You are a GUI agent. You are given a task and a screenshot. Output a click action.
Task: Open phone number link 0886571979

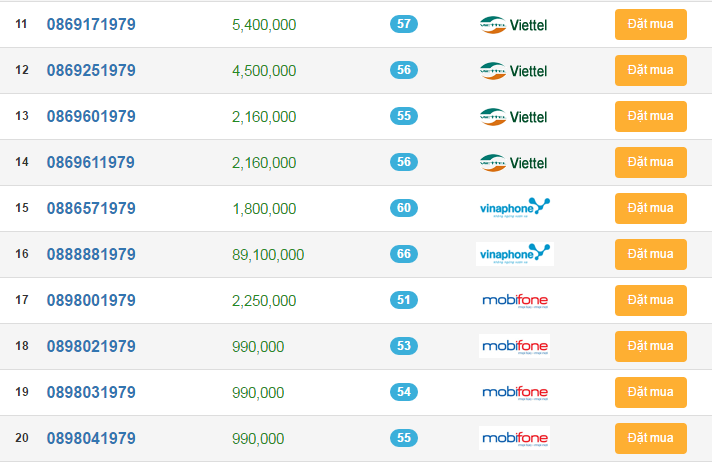[91, 208]
